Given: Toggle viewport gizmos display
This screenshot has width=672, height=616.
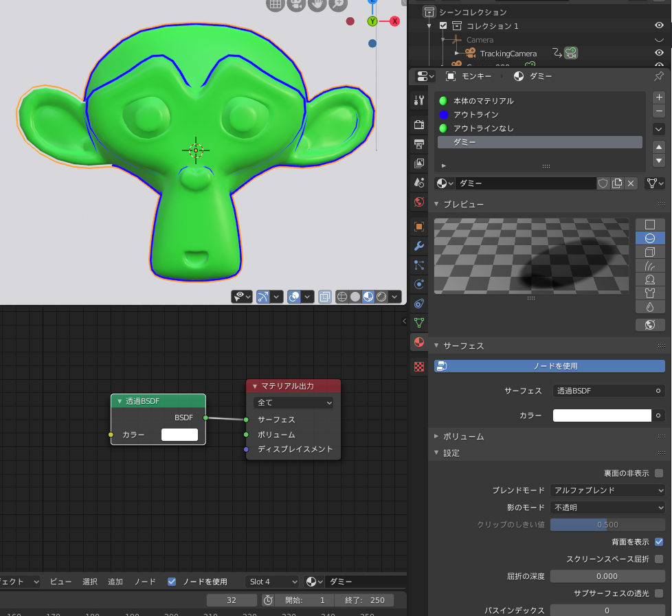Looking at the screenshot, I should [x=263, y=297].
